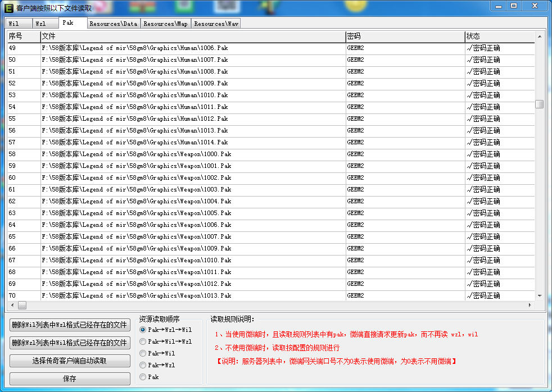552x392 pixels.
Task: Select the Pak tab
Action: 73,22
